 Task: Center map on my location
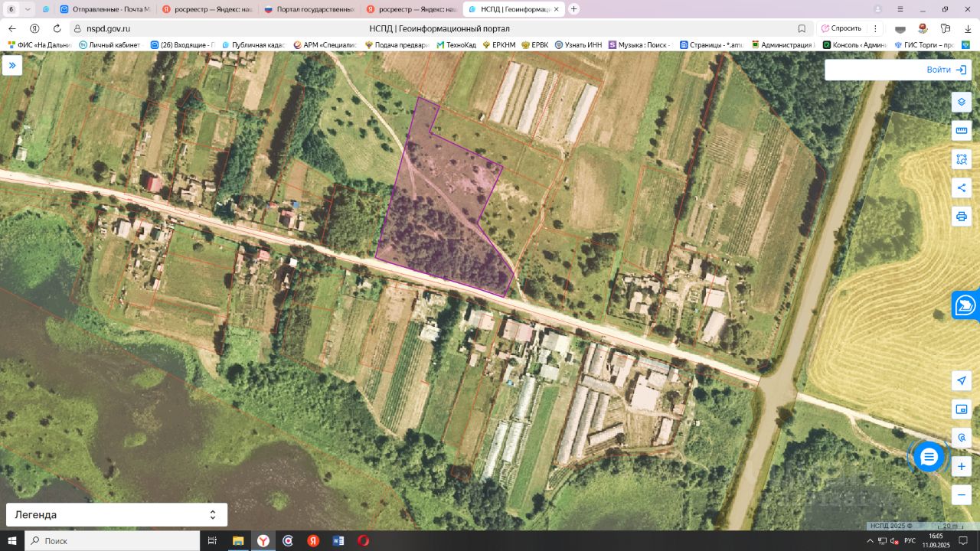(x=962, y=380)
